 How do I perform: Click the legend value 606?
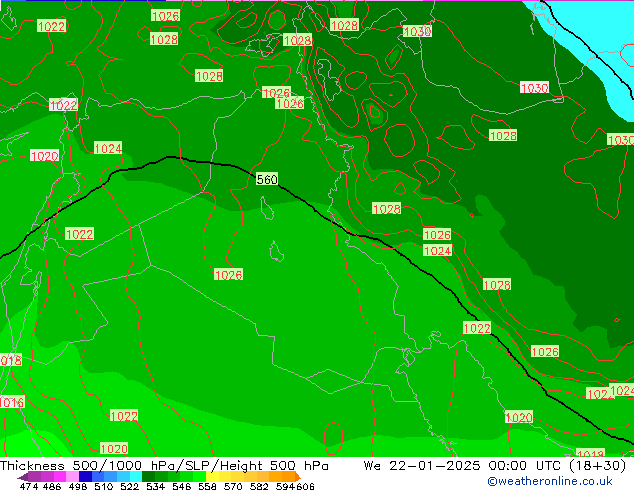pos(305,486)
